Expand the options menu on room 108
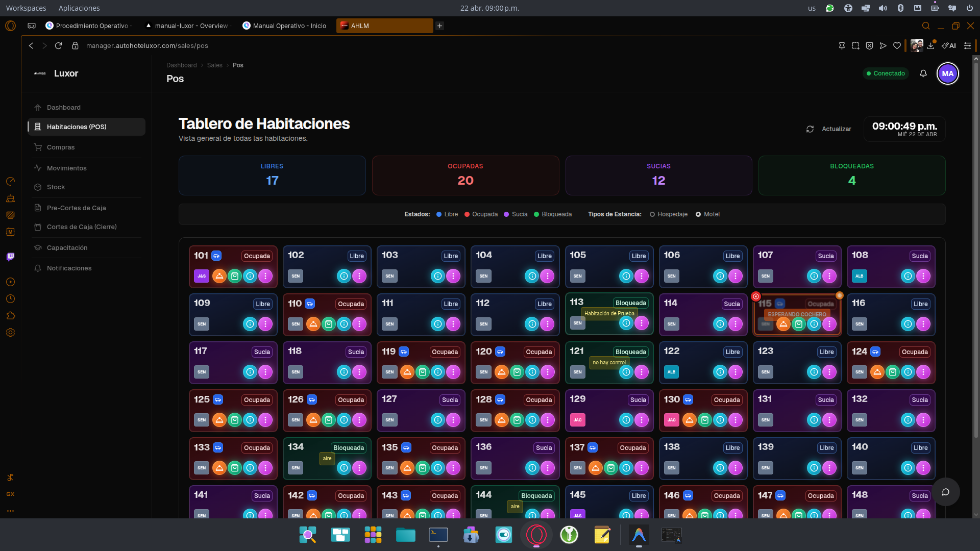The height and width of the screenshot is (551, 980). click(x=923, y=276)
